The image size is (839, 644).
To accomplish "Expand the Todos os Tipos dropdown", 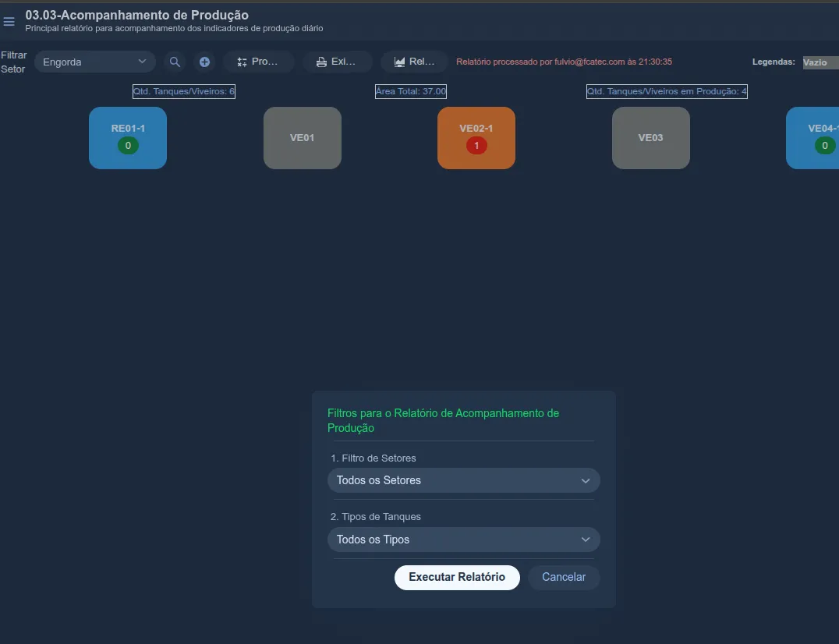I will tap(463, 540).
